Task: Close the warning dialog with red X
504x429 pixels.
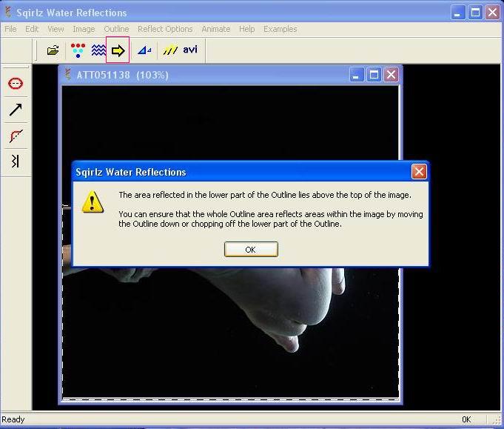Action: pyautogui.click(x=419, y=172)
